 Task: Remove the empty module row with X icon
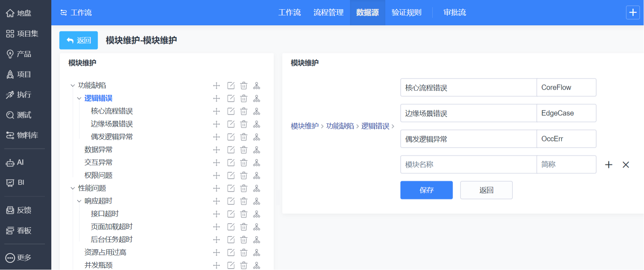[626, 165]
